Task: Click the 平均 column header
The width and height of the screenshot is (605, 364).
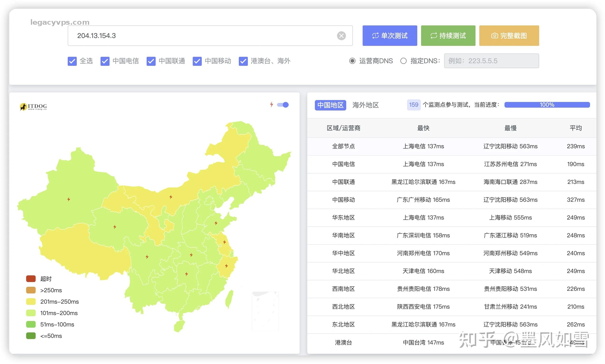Action: pyautogui.click(x=576, y=128)
